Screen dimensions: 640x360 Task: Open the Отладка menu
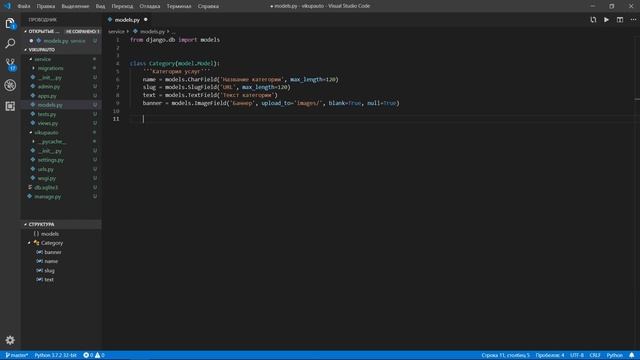coord(149,6)
